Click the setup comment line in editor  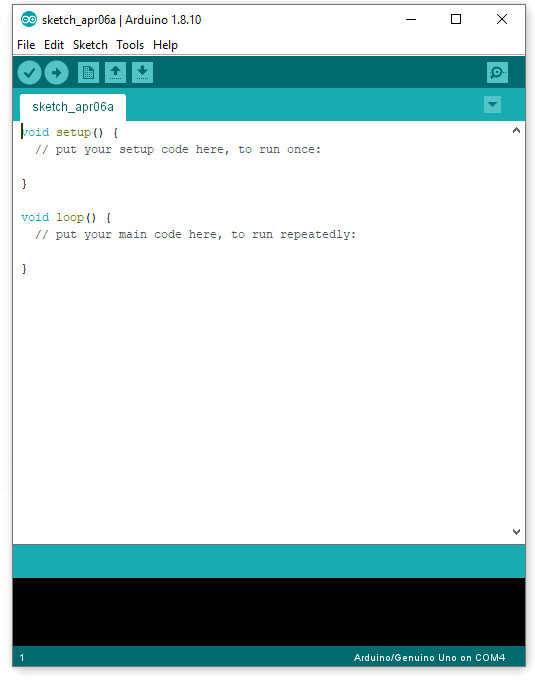click(178, 149)
